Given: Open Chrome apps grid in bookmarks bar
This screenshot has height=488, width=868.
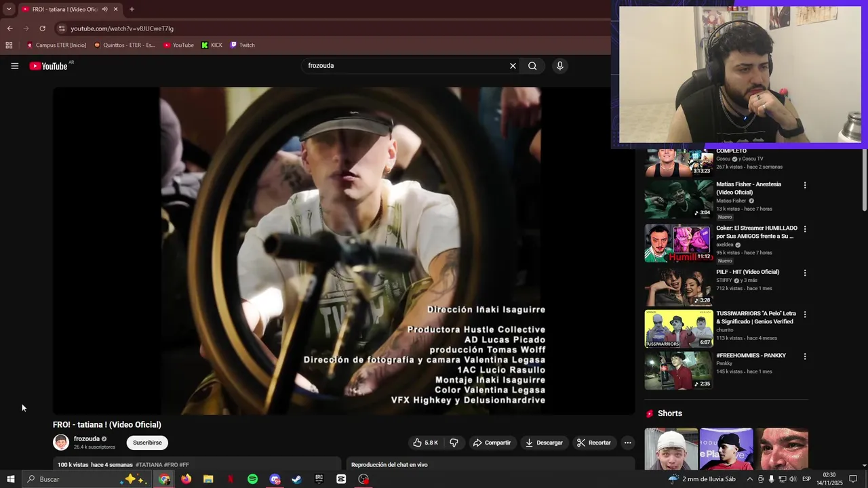Looking at the screenshot, I should [9, 45].
